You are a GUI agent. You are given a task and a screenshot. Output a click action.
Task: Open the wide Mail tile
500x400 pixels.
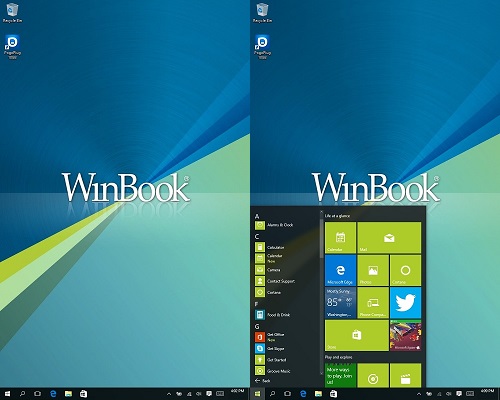tap(389, 238)
